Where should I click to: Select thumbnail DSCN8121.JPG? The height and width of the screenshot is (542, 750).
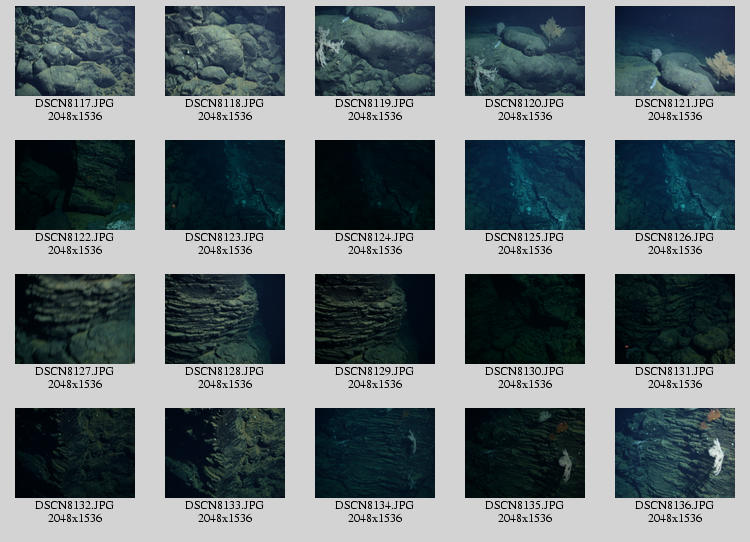point(675,51)
